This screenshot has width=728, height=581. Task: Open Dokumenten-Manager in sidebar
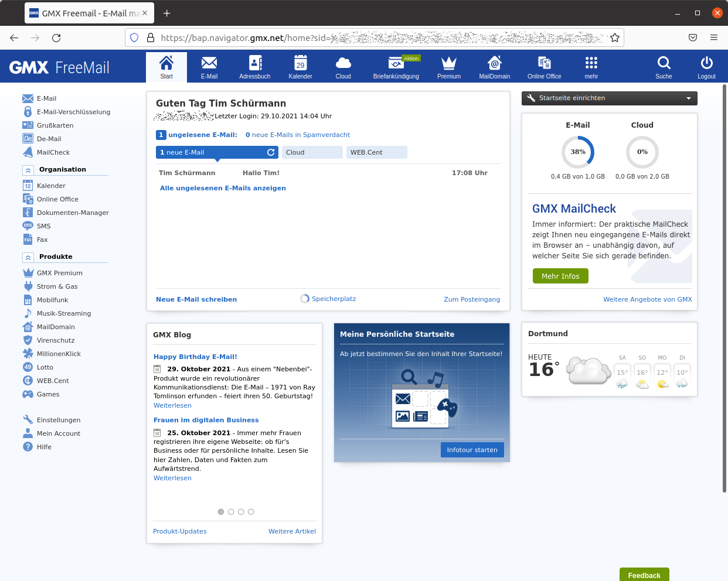point(66,213)
